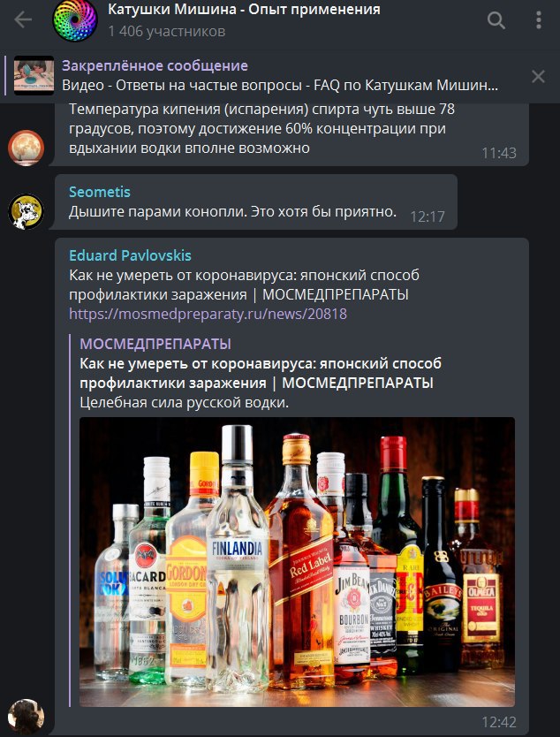The height and width of the screenshot is (737, 560).
Task: Open the bold link preview article title
Action: (261, 373)
